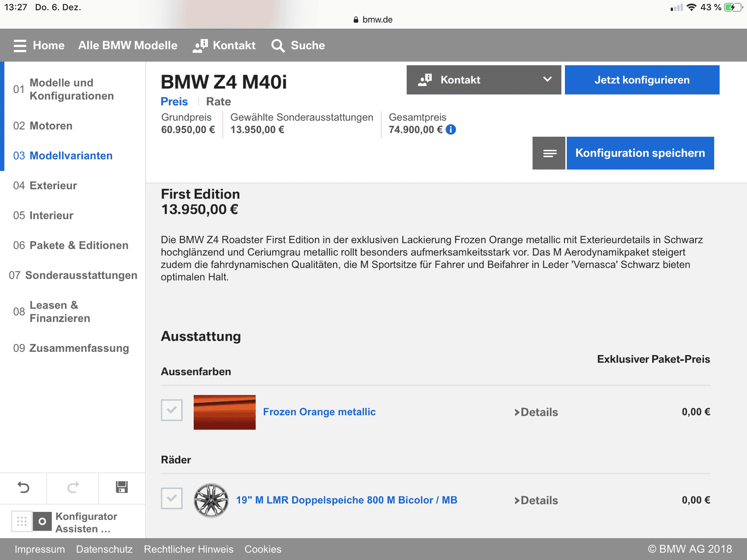Click the First Edition heading
747x560 pixels.
click(200, 194)
